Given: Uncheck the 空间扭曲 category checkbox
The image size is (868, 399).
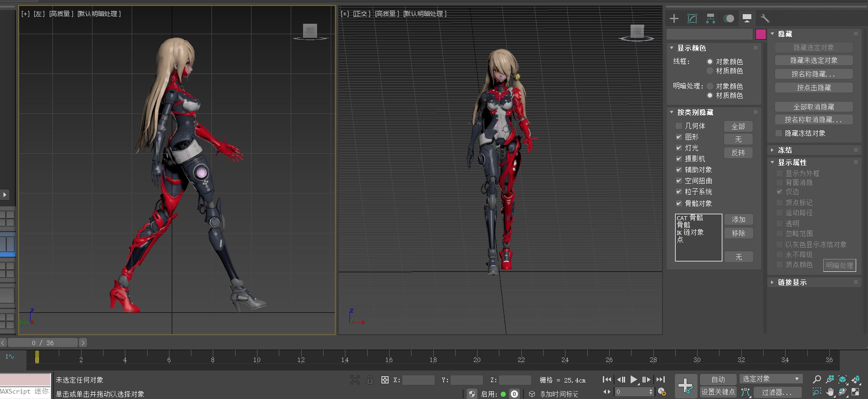Looking at the screenshot, I should click(679, 181).
